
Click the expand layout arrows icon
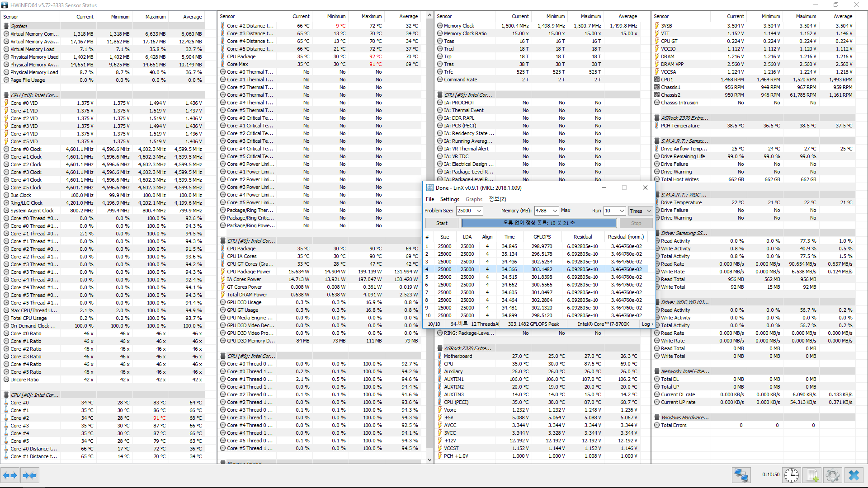[x=10, y=475]
